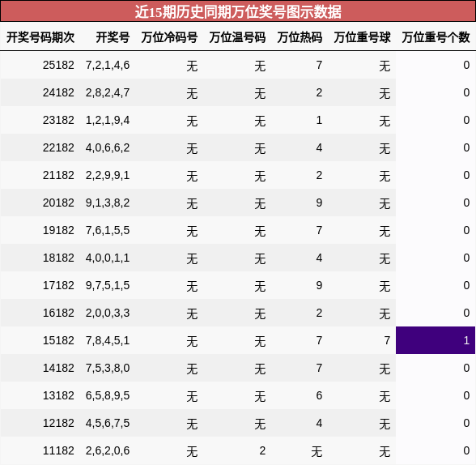The width and height of the screenshot is (476, 465).
Task: Click hot code 9 in row 20182
Action: [319, 203]
